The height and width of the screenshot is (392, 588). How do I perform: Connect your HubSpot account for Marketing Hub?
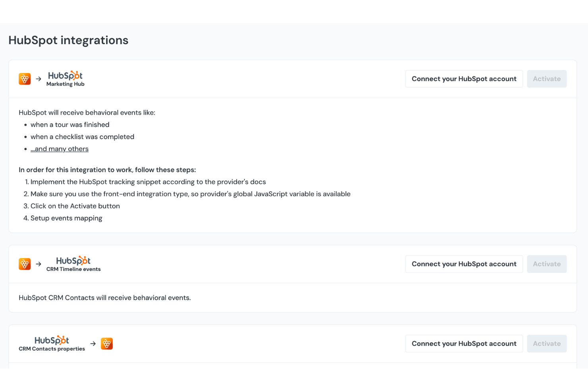(464, 79)
